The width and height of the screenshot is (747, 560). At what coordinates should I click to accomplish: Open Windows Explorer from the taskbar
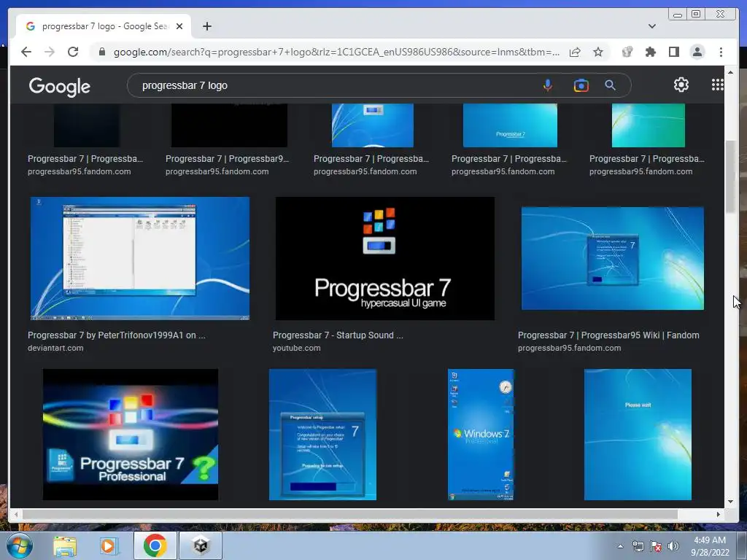(65, 545)
